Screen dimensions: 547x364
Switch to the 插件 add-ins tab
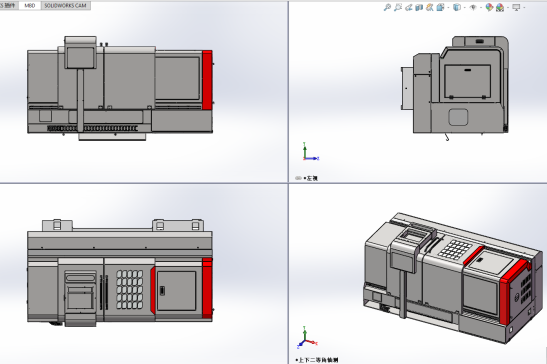pos(8,6)
